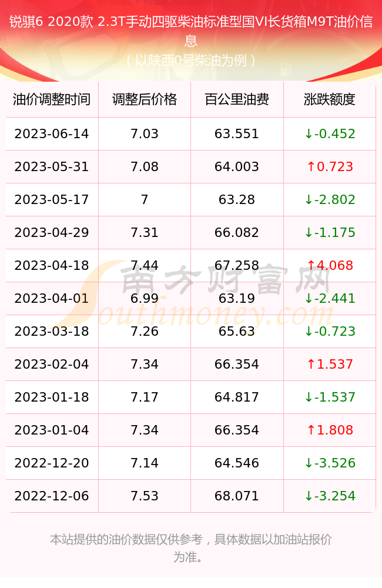Click the green decrease value -3.254

[330, 496]
